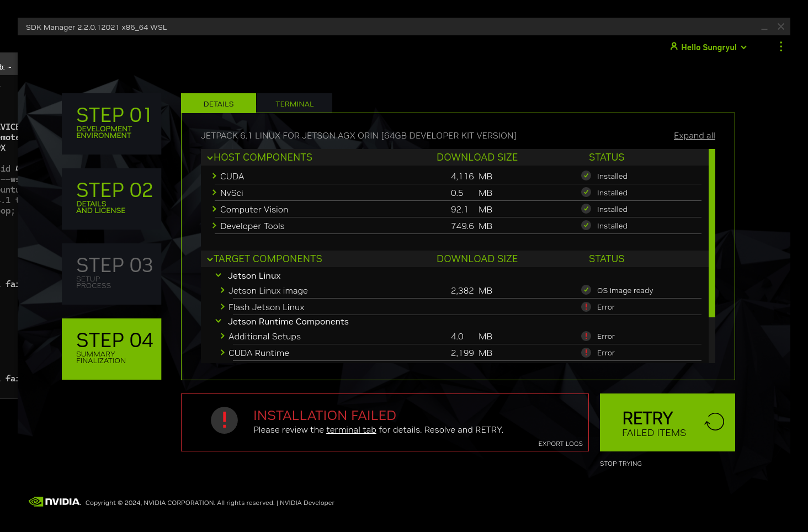Click the Installation Failed warning icon
This screenshot has height=532, width=808.
[224, 421]
